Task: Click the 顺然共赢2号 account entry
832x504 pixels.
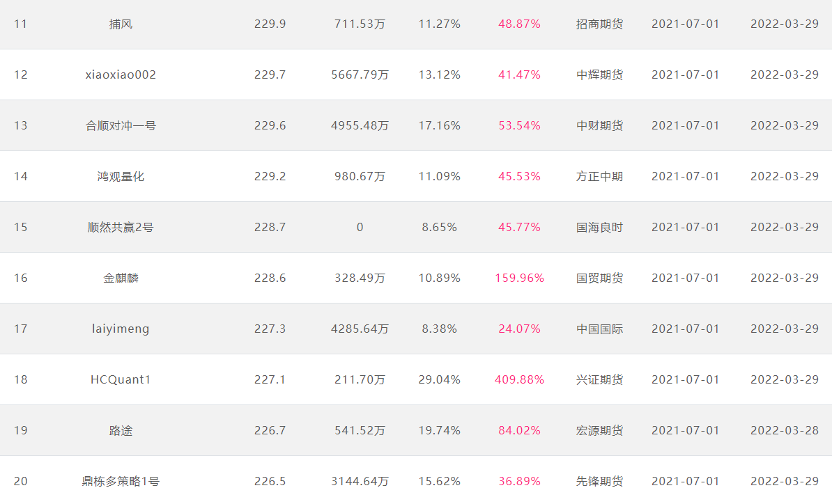Action: pos(121,228)
